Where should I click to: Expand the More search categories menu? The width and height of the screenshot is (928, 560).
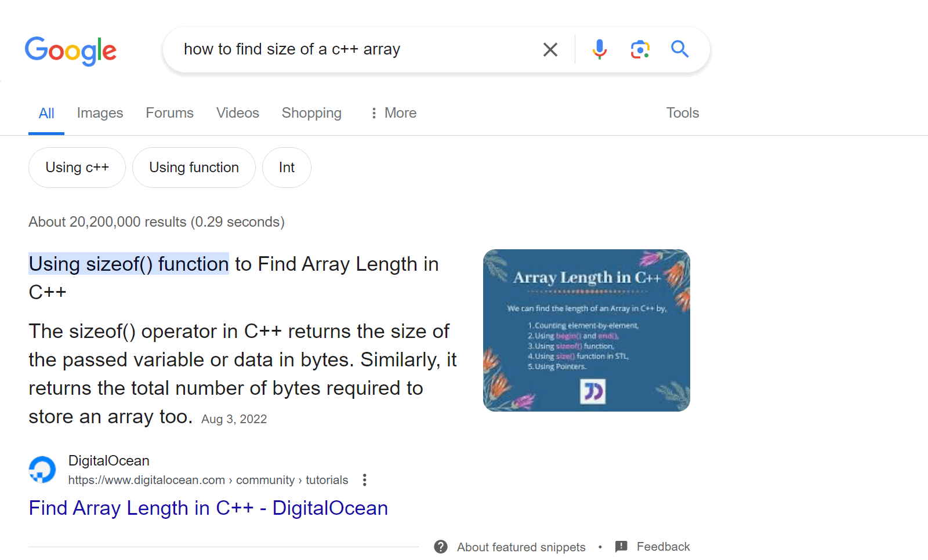click(393, 113)
